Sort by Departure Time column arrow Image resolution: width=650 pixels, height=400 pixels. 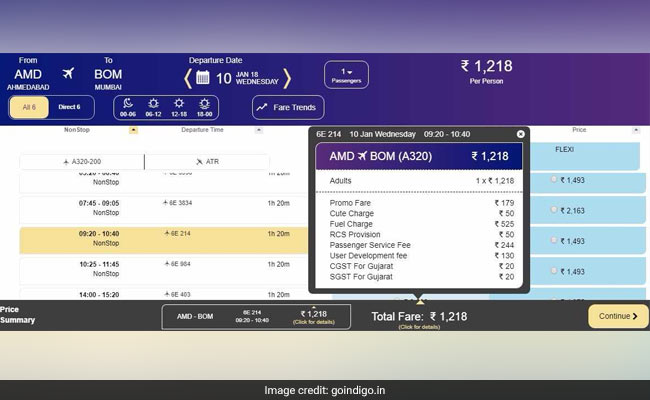(259, 130)
